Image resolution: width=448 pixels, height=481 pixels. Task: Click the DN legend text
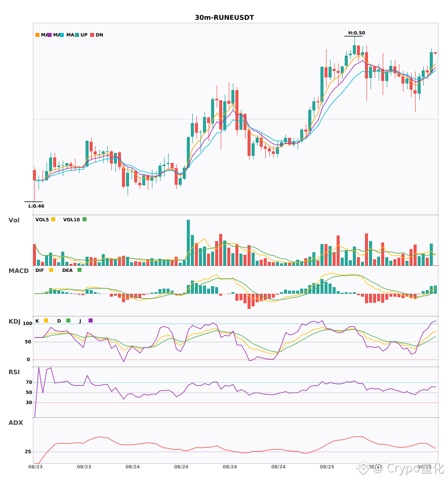(99, 35)
